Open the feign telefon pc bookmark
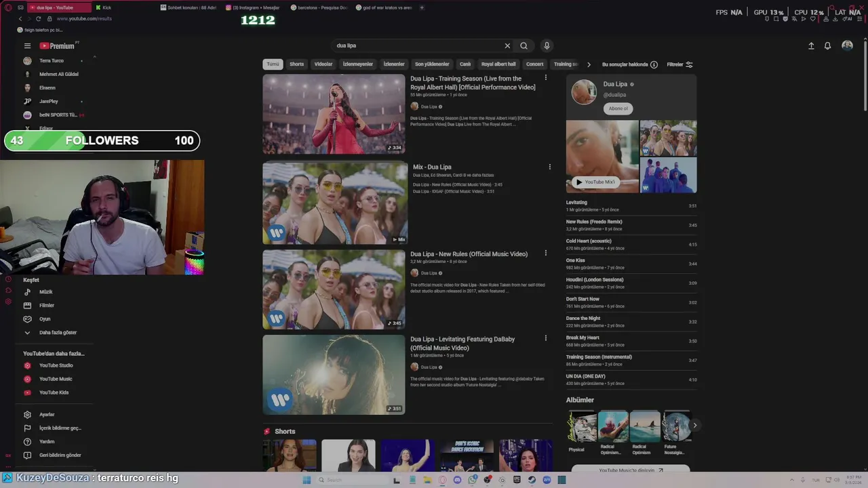Image resolution: width=868 pixels, height=488 pixels. (40, 30)
